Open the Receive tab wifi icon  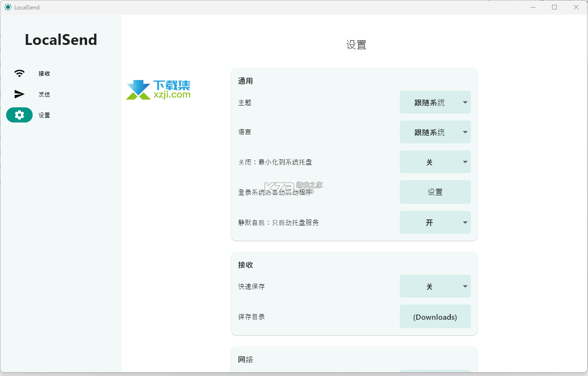click(x=19, y=73)
